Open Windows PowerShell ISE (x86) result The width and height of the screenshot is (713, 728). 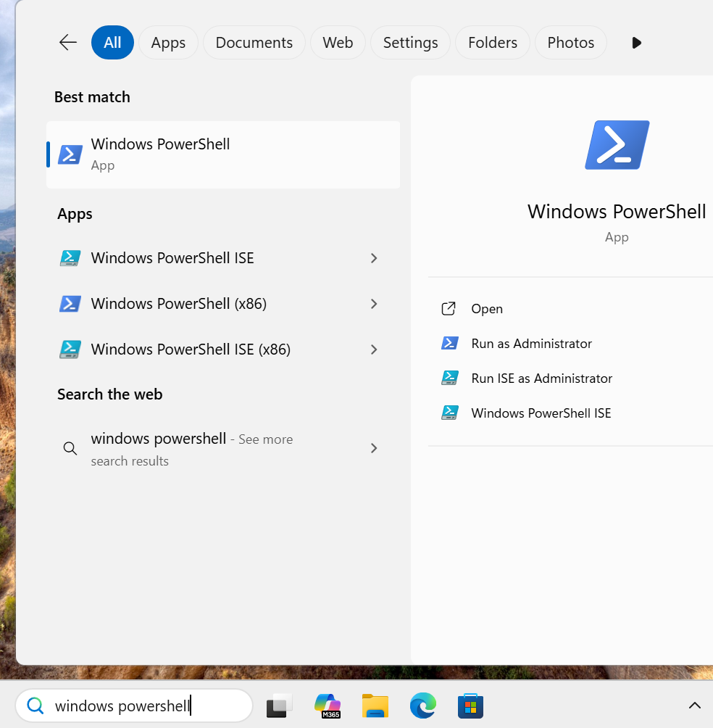[x=223, y=349]
